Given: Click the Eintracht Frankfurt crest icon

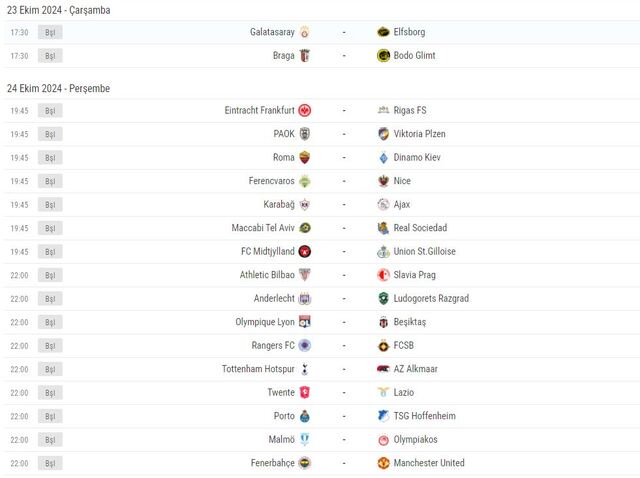Looking at the screenshot, I should [x=305, y=110].
